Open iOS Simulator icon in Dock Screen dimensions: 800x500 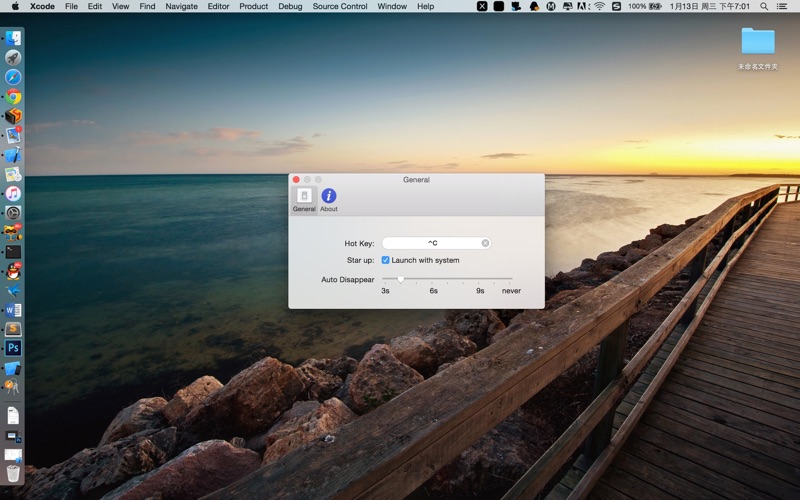pyautogui.click(x=13, y=368)
